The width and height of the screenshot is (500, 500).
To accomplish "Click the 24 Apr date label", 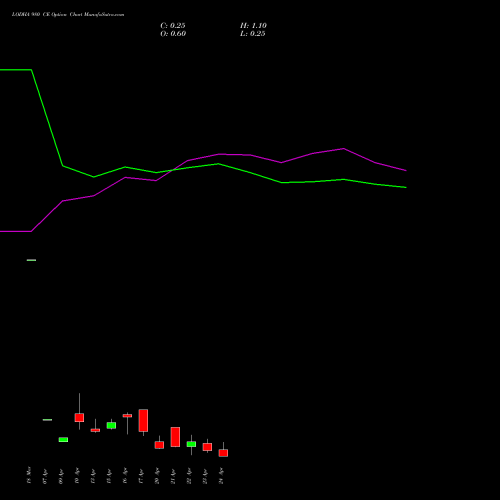I will coord(221,476).
